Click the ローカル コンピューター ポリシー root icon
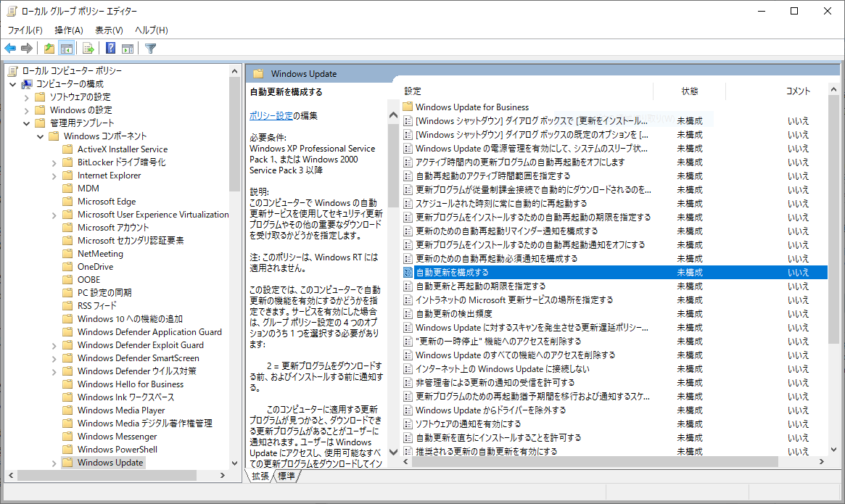 (x=13, y=70)
